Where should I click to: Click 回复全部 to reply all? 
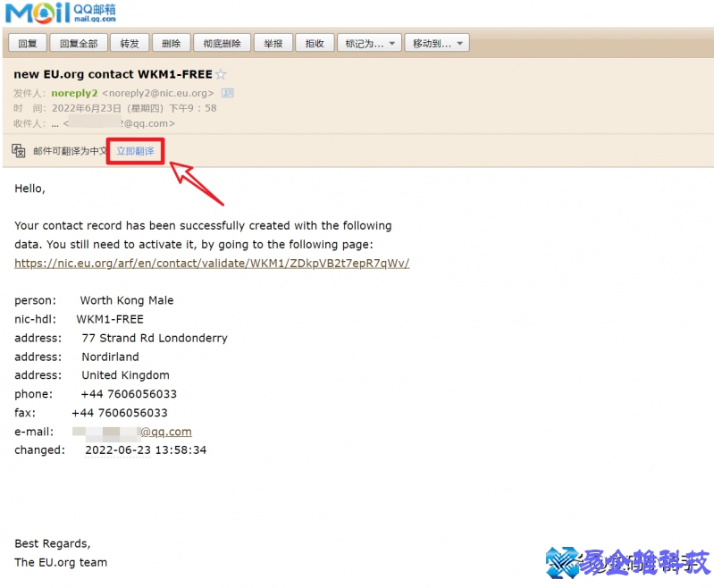click(x=79, y=43)
